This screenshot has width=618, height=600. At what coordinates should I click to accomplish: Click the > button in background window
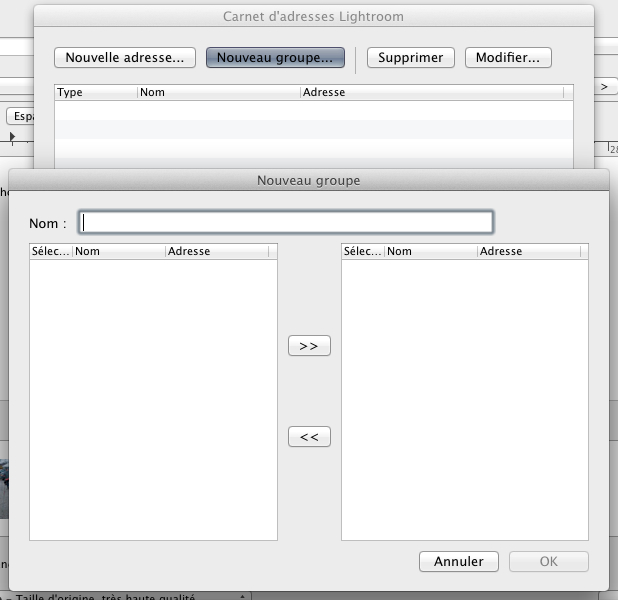point(605,87)
